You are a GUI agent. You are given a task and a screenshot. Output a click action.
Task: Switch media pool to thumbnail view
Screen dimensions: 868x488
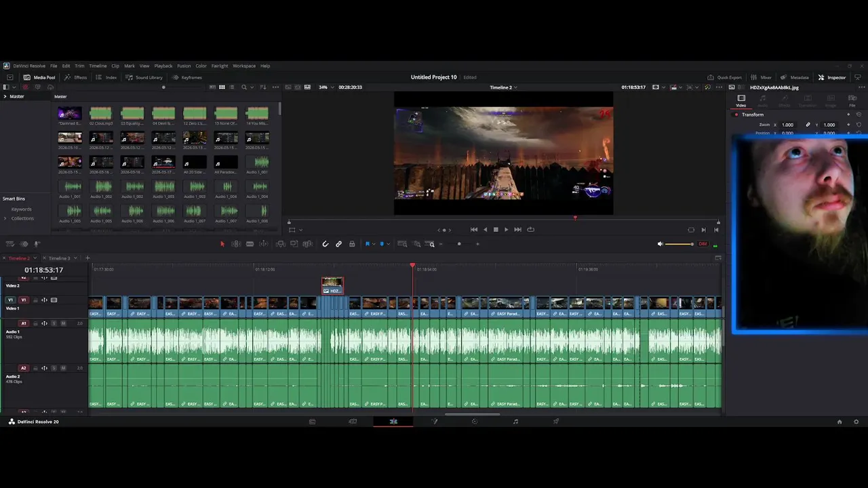(222, 87)
